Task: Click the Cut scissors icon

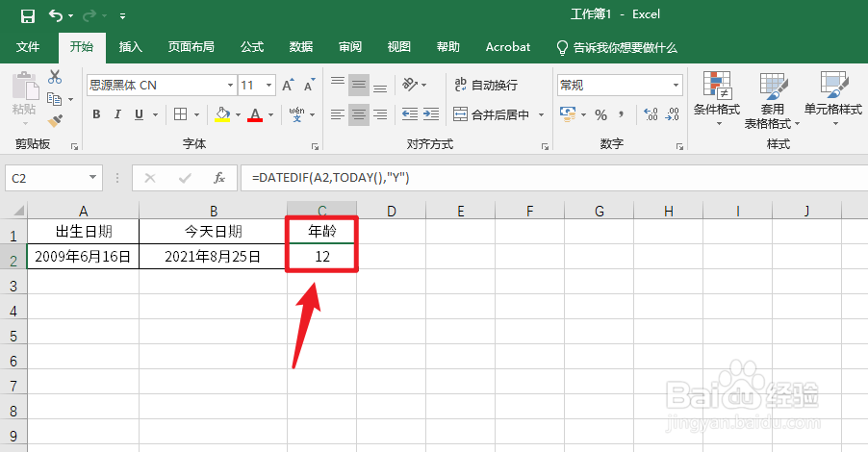Action: 55,76
